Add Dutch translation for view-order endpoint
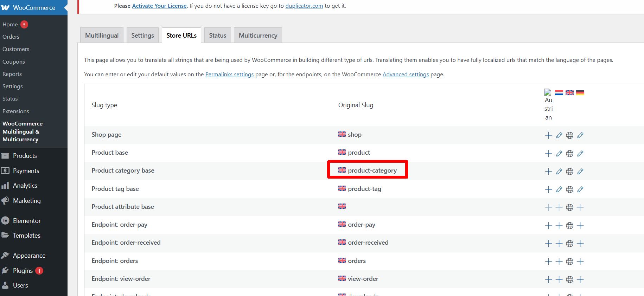This screenshot has height=296, width=644. tap(559, 279)
